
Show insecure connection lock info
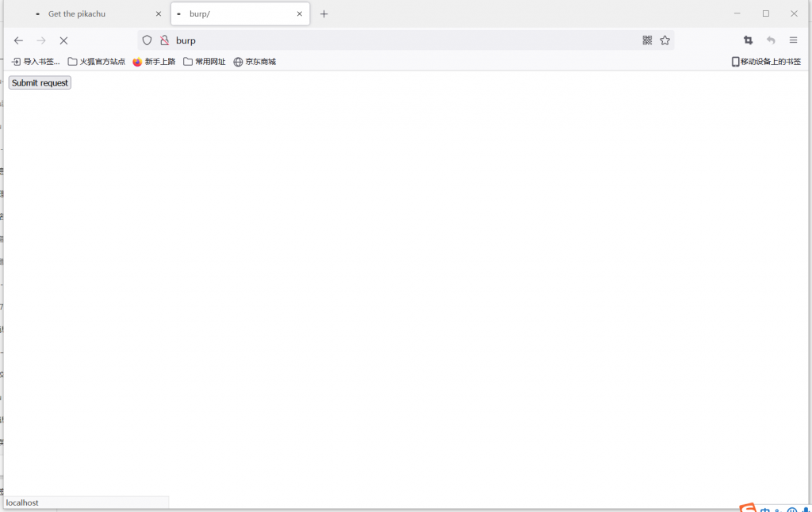pos(164,40)
